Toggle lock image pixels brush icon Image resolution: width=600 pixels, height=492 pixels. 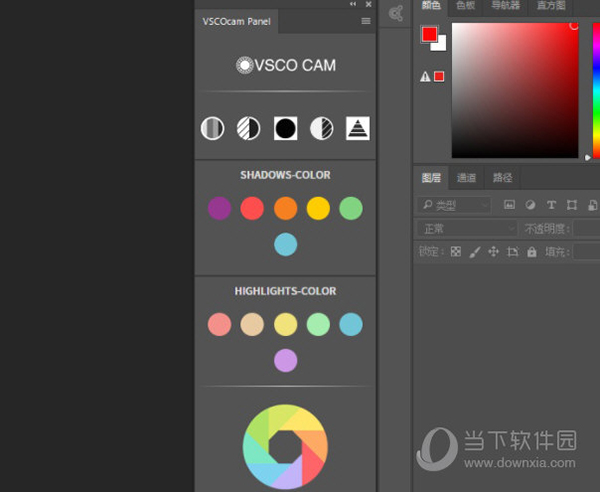(475, 252)
